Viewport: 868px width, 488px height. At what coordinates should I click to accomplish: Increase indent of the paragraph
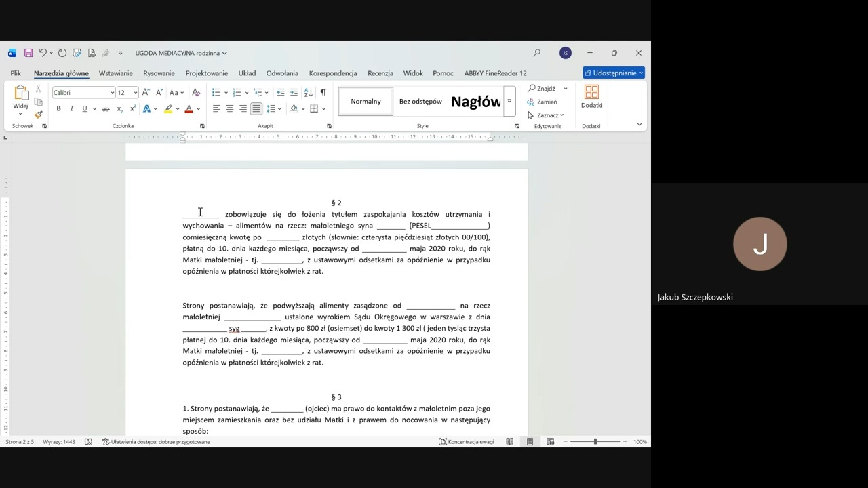point(294,92)
